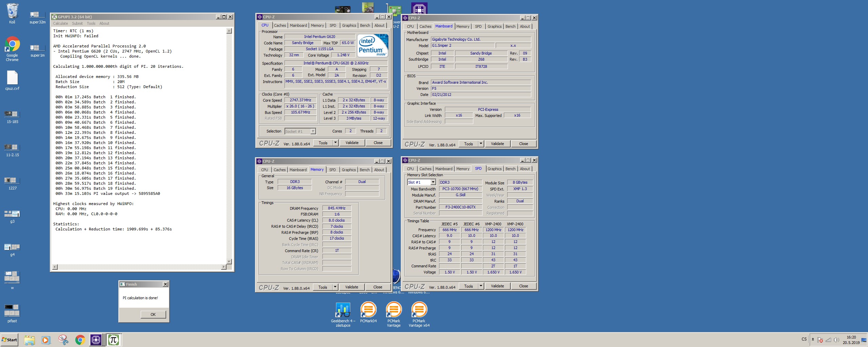Click Core Speed value 2747.37 MHz

[x=300, y=100]
